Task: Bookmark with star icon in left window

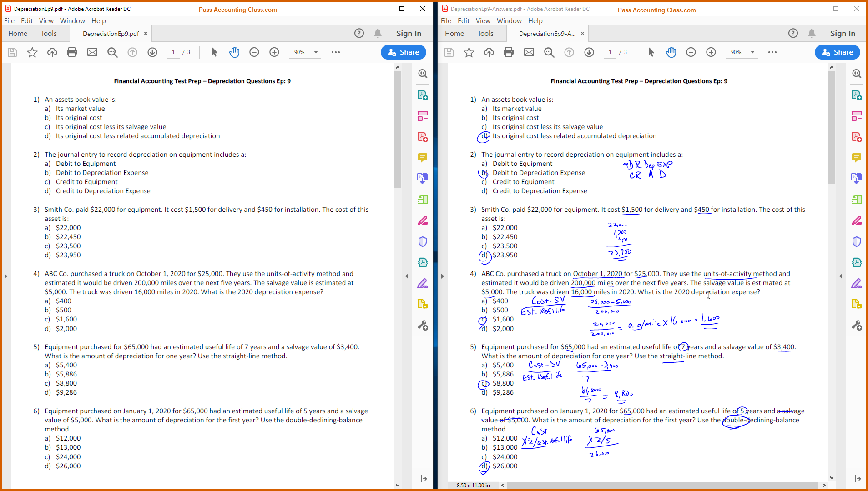Action: (32, 52)
